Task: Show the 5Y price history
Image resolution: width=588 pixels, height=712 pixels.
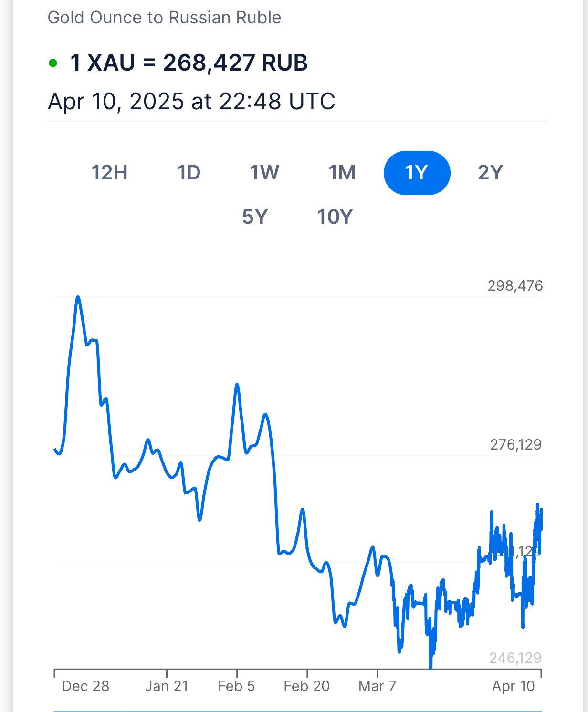Action: point(255,217)
